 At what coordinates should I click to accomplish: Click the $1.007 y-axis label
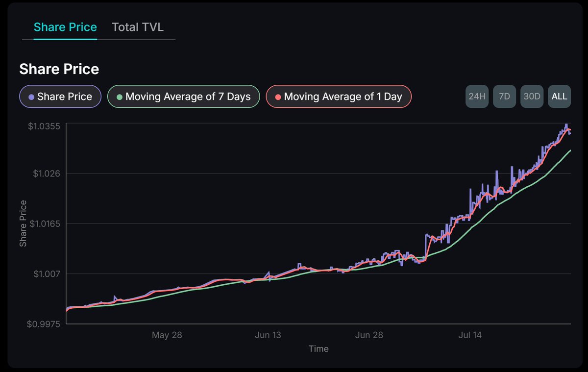pyautogui.click(x=47, y=273)
